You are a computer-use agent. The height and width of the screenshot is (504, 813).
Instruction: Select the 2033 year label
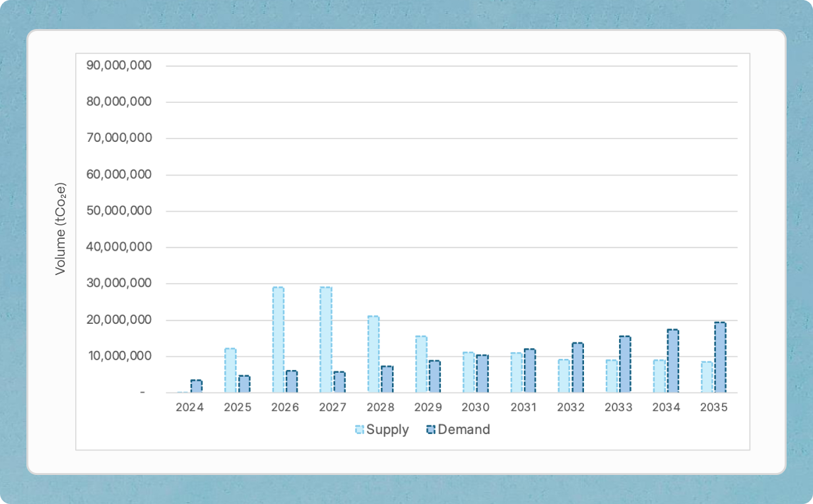(x=618, y=407)
